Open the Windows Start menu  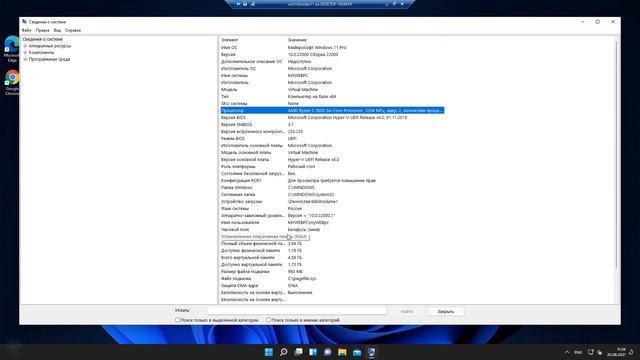click(x=269, y=352)
